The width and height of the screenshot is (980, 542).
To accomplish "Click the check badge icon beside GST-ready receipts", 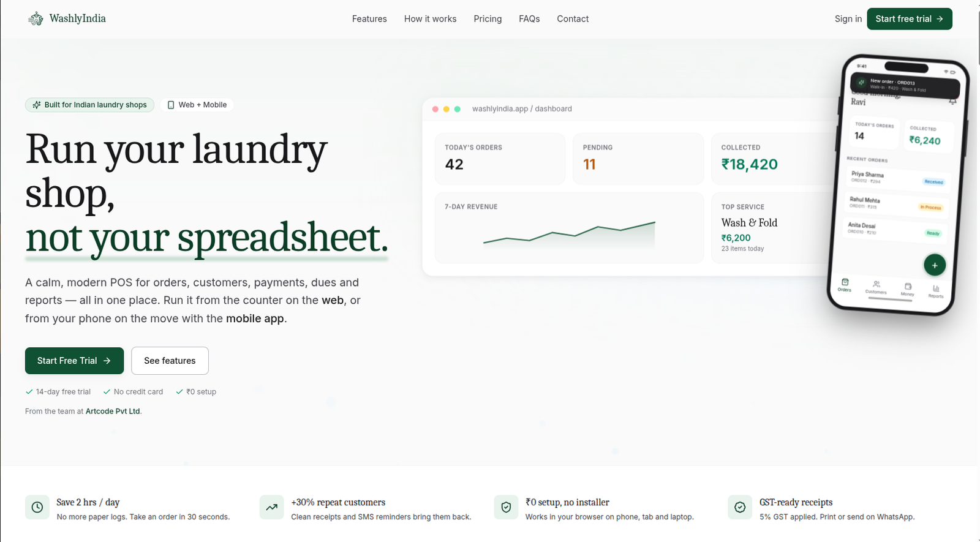I will point(740,507).
